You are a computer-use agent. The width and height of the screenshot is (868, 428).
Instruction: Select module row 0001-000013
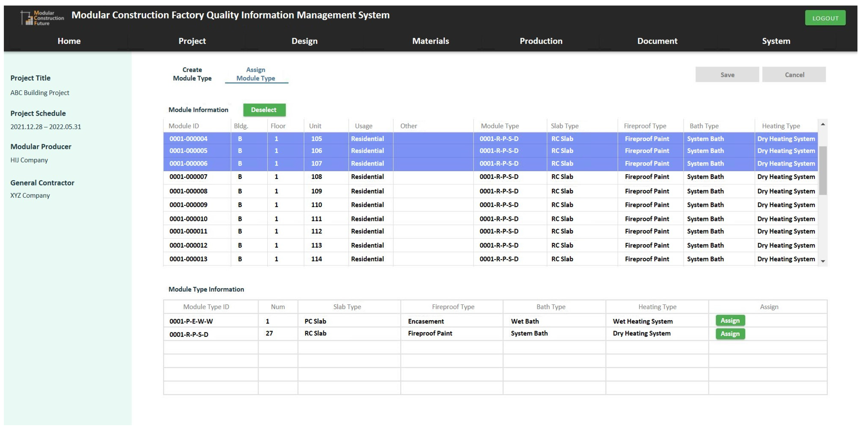click(x=188, y=259)
